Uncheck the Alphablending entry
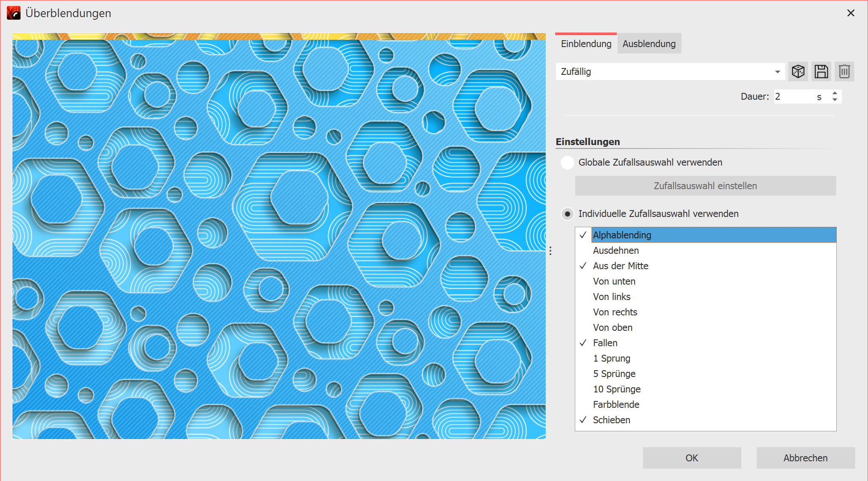Image resolution: width=868 pixels, height=481 pixels. 583,235
